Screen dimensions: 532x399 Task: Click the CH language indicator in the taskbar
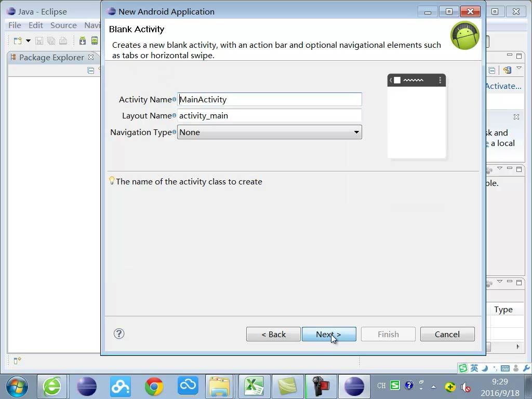(381, 386)
